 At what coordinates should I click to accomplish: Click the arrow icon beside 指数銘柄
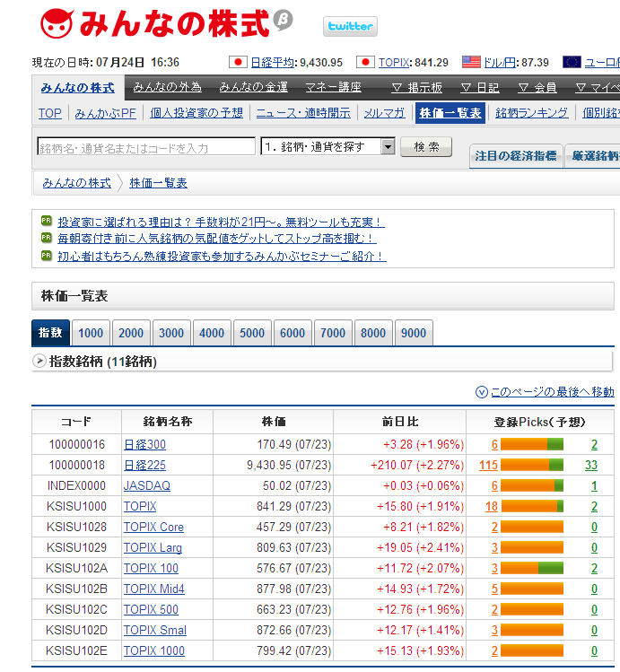[39, 361]
